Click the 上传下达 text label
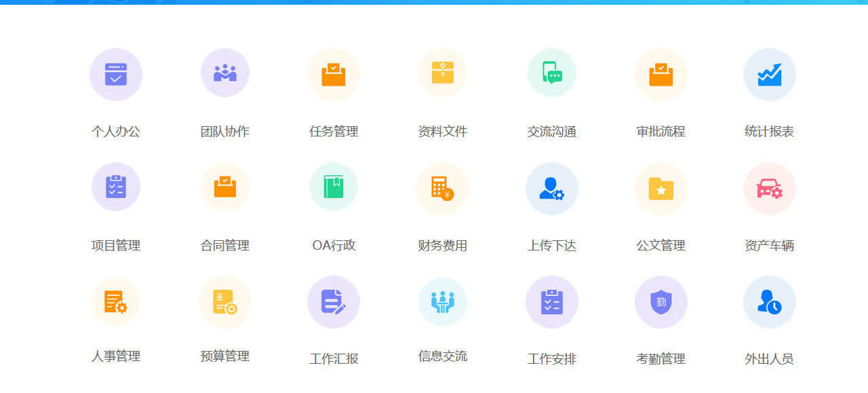The width and height of the screenshot is (868, 393). [x=552, y=246]
